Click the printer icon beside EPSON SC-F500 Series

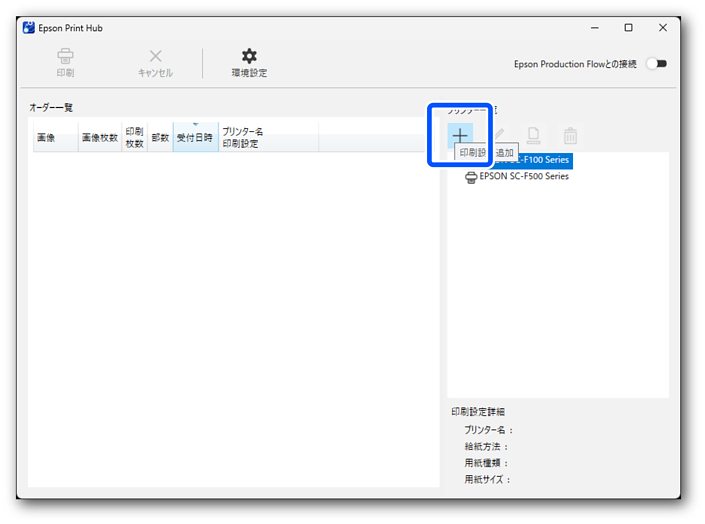[x=471, y=177]
